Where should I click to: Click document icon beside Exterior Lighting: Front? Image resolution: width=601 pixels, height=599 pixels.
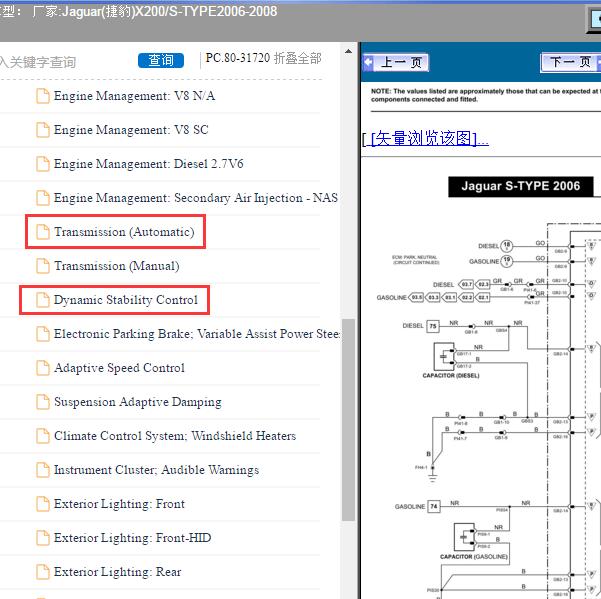[x=43, y=504]
